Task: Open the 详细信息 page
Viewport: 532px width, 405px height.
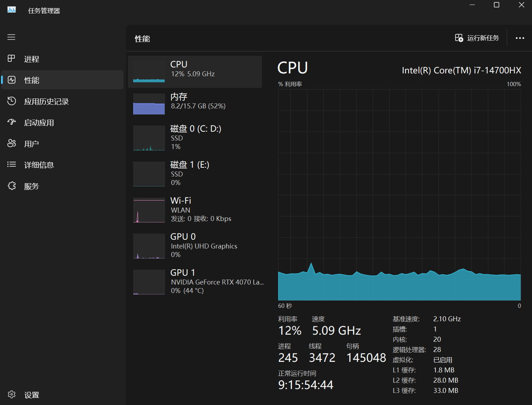Action: click(x=62, y=165)
